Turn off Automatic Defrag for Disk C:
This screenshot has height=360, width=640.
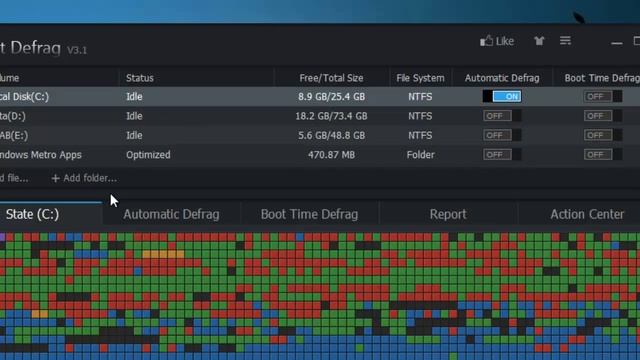(x=502, y=97)
